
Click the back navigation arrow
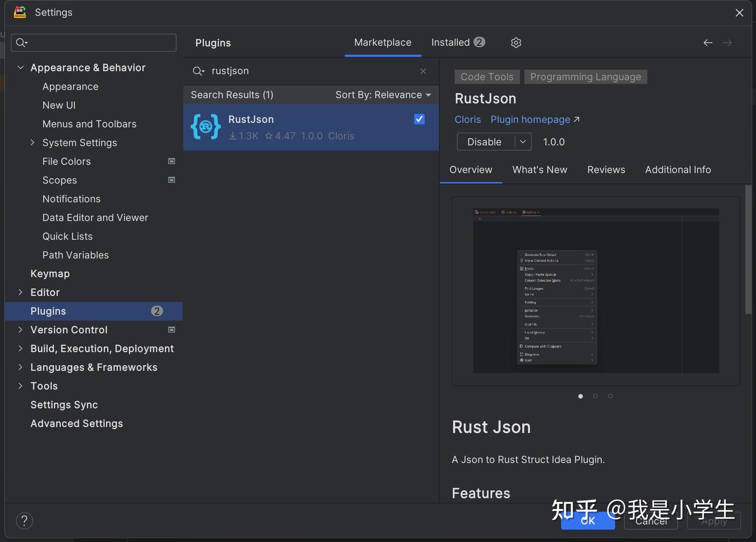[708, 42]
